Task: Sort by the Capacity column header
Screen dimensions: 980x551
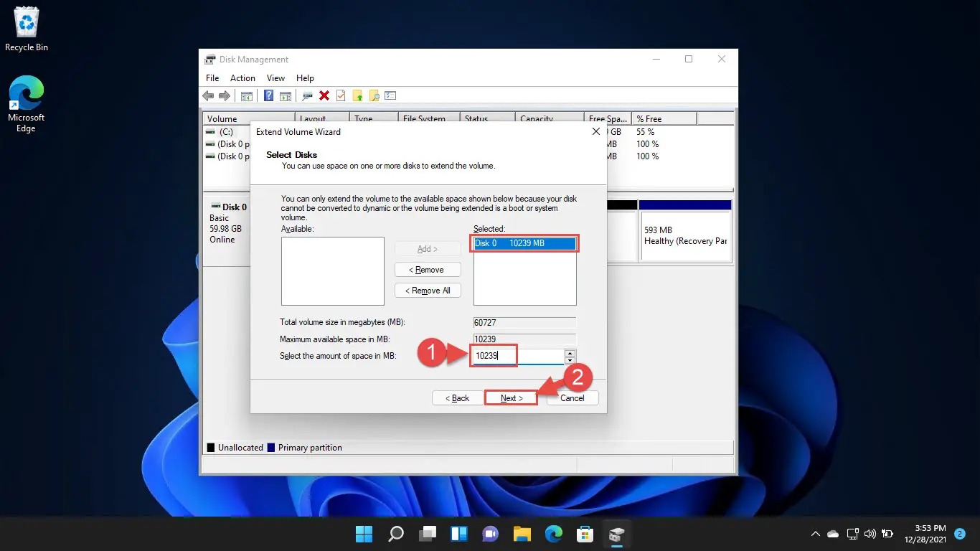Action: [x=549, y=119]
